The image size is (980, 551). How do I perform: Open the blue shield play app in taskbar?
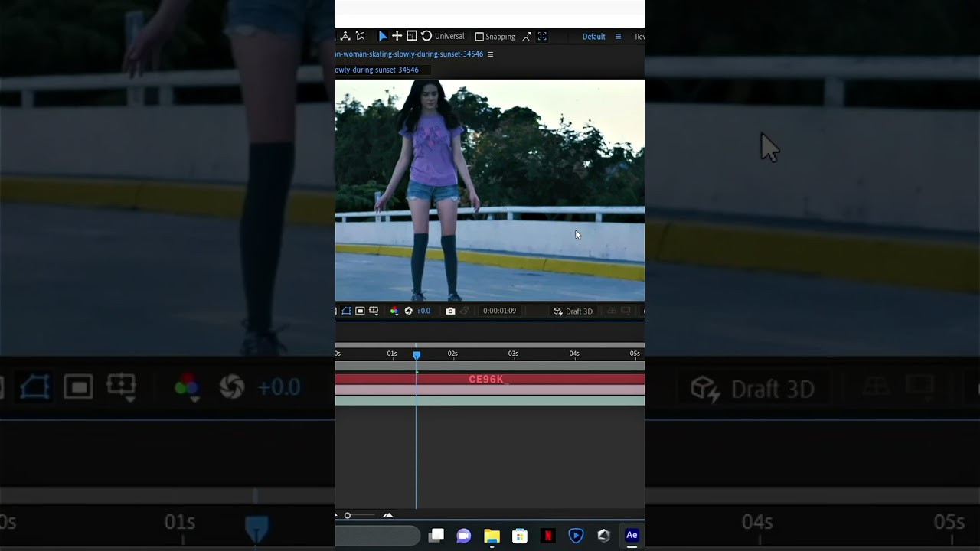pyautogui.click(x=576, y=536)
